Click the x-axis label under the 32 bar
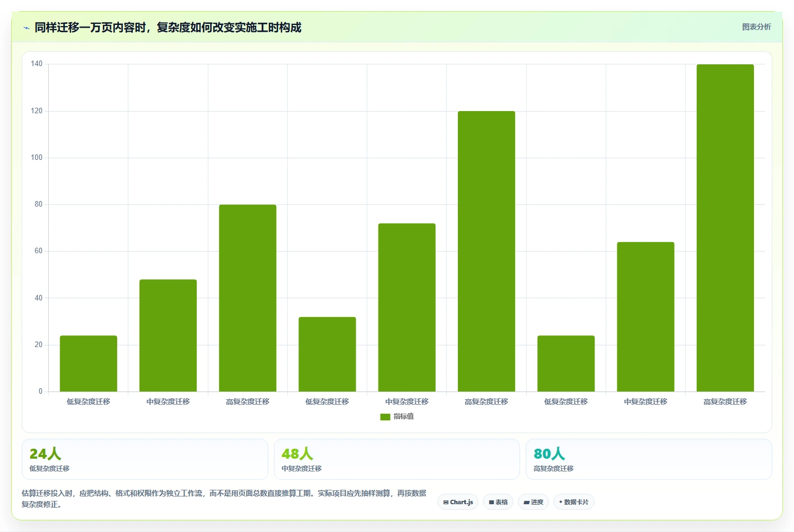794x532 pixels. pyautogui.click(x=327, y=401)
